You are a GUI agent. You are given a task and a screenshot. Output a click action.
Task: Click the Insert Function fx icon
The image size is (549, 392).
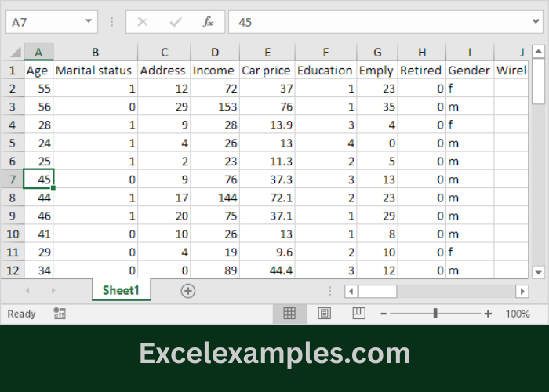point(208,22)
